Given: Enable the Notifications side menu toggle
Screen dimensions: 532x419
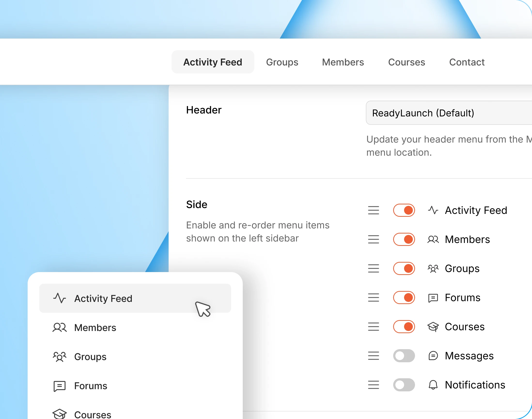Looking at the screenshot, I should (x=404, y=385).
